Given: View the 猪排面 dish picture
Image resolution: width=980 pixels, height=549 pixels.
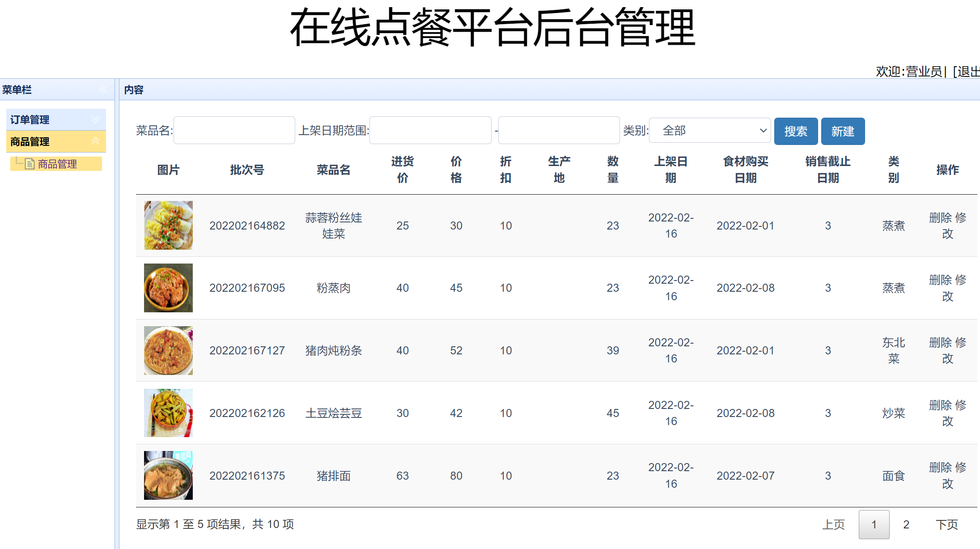Looking at the screenshot, I should pos(168,475).
